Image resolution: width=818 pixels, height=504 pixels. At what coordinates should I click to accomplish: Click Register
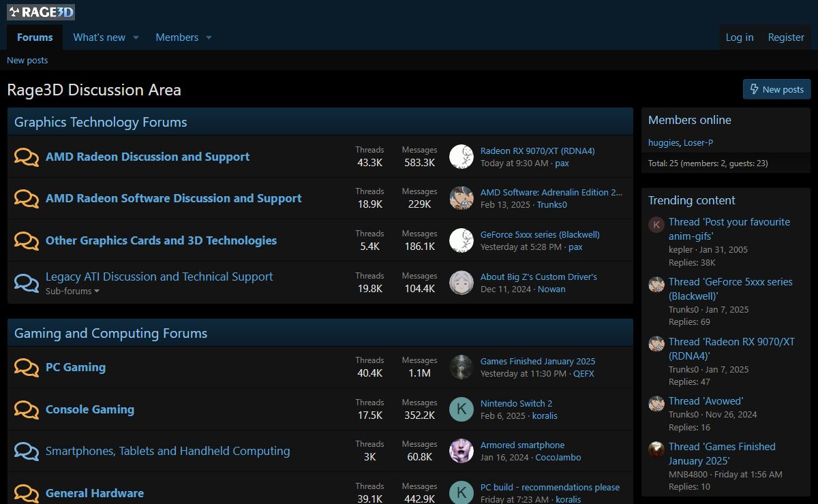pos(786,37)
